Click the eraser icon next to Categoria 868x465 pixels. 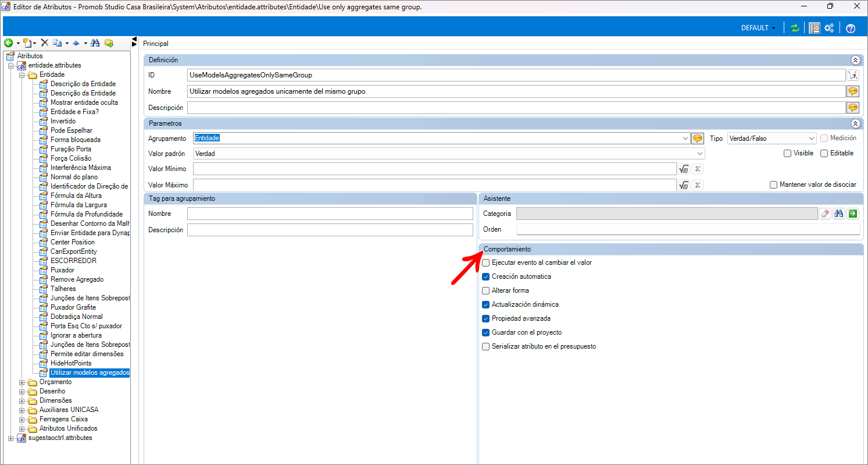click(x=825, y=214)
